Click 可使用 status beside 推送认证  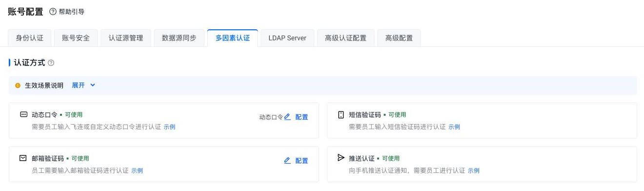pos(391,158)
